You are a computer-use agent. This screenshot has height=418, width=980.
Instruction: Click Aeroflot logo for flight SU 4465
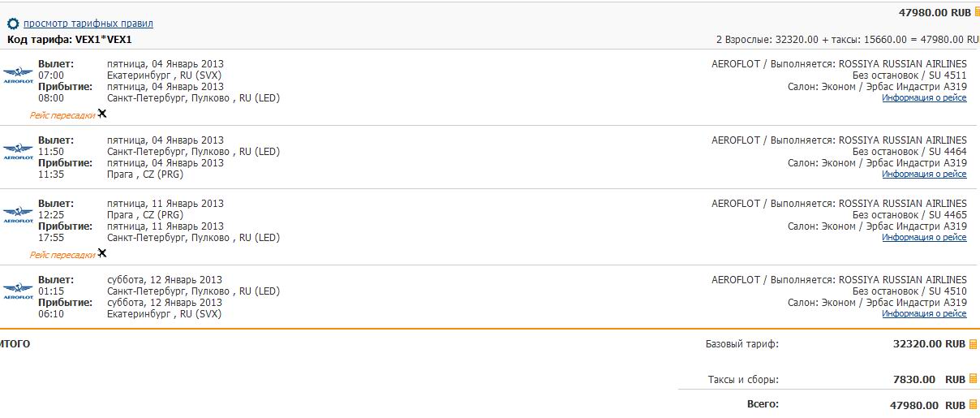coord(18,214)
